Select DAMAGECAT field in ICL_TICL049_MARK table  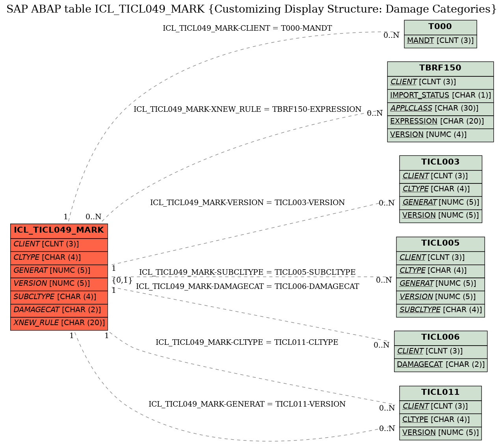tap(59, 310)
